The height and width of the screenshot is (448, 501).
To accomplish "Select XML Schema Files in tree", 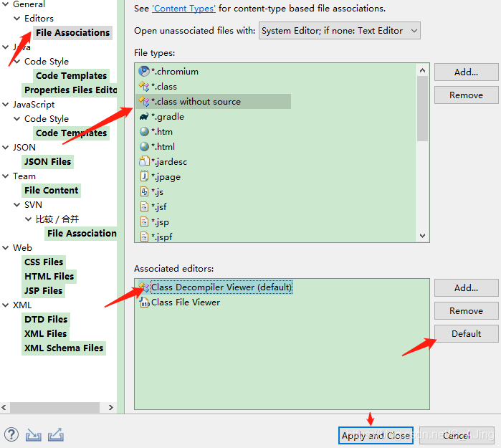I will 64,348.
